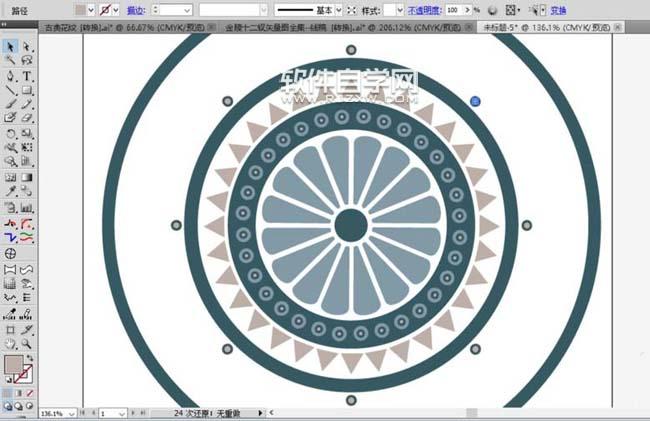Click the fill color swatch in toolbox
Screen dimensions: 650x421
click(12, 364)
